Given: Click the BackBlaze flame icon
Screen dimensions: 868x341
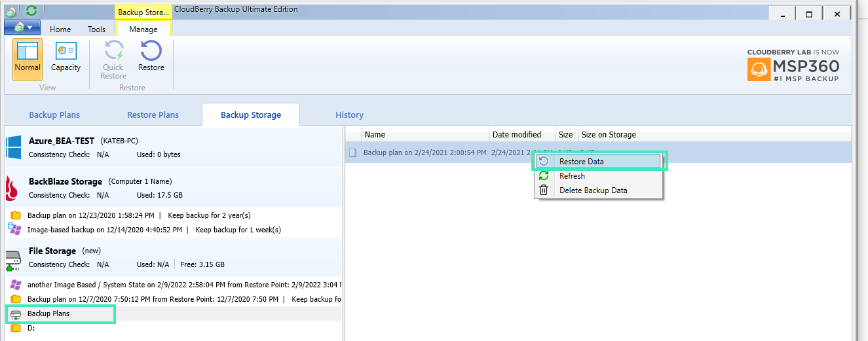Looking at the screenshot, I should (11, 188).
